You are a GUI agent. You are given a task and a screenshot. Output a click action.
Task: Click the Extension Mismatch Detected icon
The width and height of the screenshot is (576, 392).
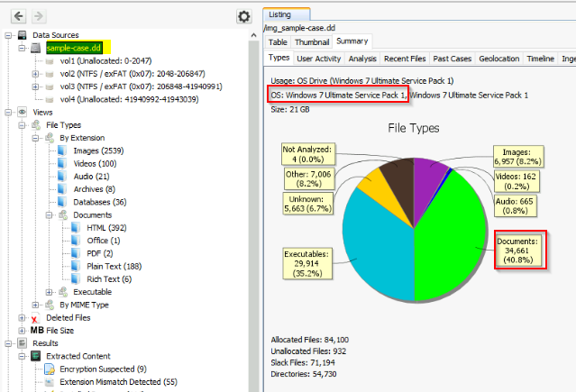(x=50, y=382)
